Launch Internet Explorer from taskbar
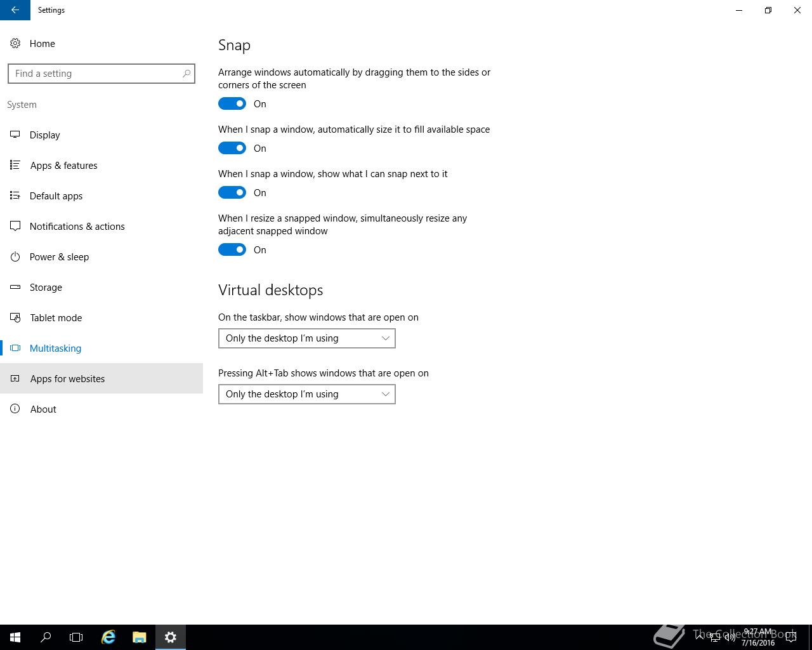 (x=108, y=637)
